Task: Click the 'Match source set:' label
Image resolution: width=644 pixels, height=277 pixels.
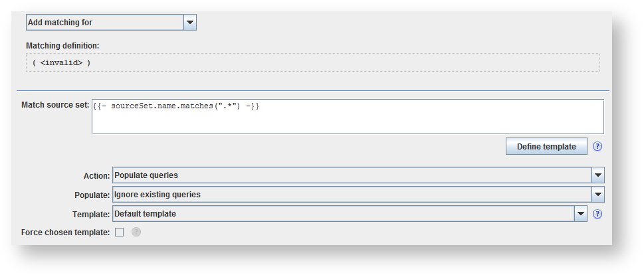Action: tap(55, 105)
